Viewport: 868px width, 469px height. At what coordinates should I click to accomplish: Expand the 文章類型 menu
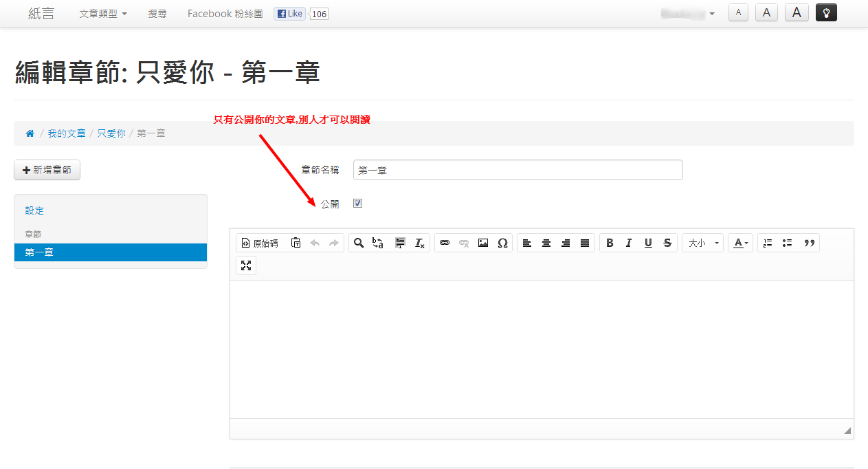pos(103,14)
